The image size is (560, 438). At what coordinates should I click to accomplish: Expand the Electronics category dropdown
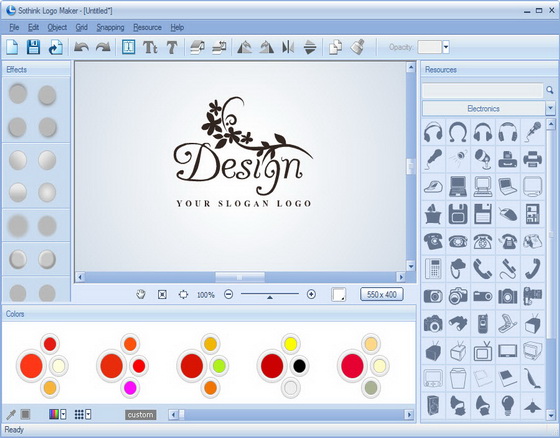pyautogui.click(x=550, y=108)
